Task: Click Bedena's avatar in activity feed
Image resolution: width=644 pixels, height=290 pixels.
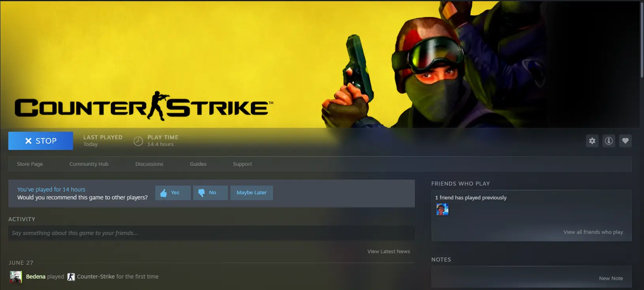Action: click(x=16, y=277)
